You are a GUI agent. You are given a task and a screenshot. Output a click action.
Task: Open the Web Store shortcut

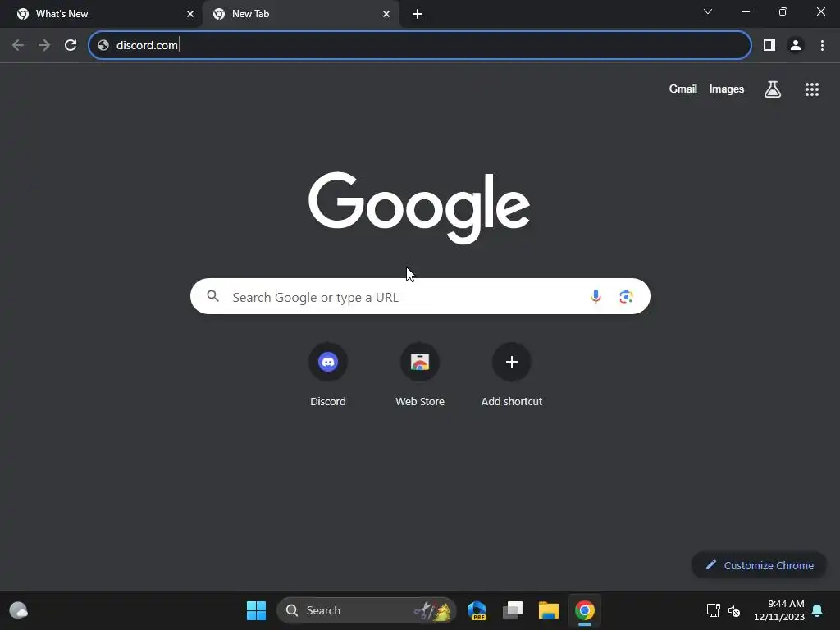pyautogui.click(x=420, y=376)
